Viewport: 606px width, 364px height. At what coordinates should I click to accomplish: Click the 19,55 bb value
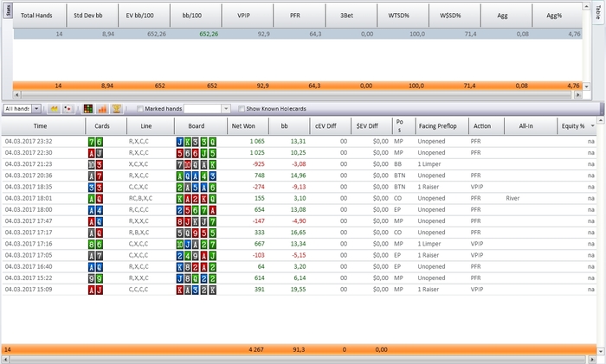click(x=299, y=290)
